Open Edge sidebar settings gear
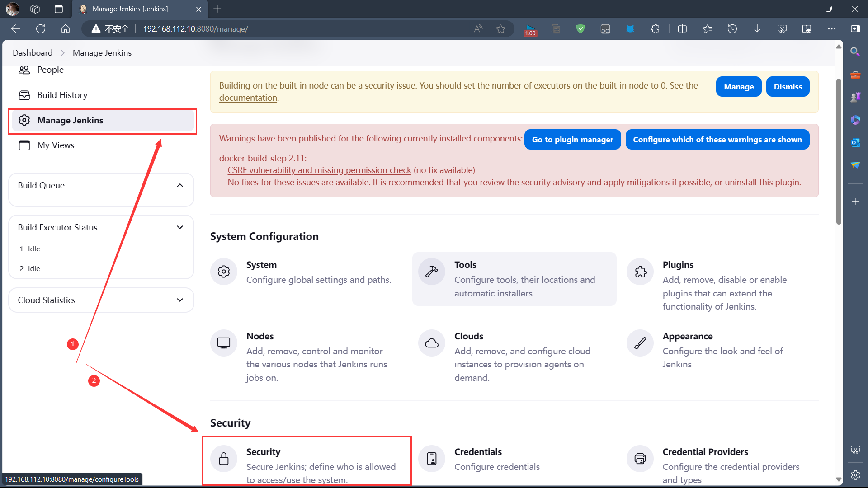The image size is (868, 488). 855,475
